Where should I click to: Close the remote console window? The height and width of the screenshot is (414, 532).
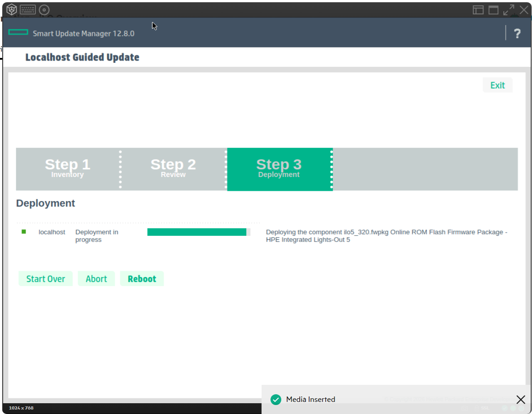pos(524,10)
